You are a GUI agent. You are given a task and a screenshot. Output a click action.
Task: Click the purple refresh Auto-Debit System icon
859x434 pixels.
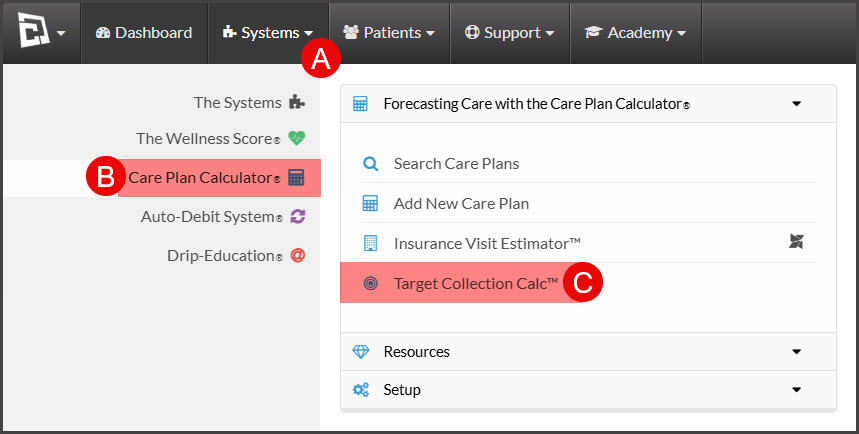(x=297, y=216)
